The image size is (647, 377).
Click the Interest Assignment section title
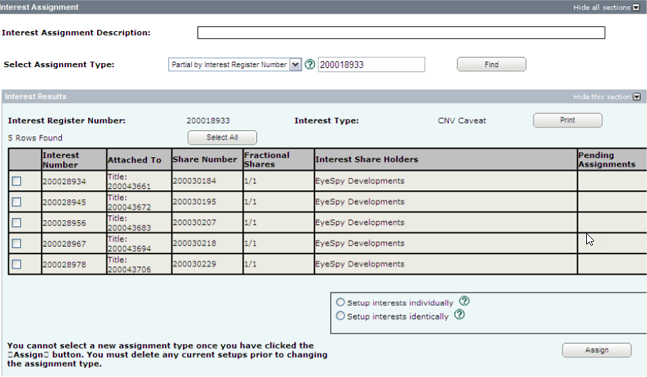click(x=39, y=7)
